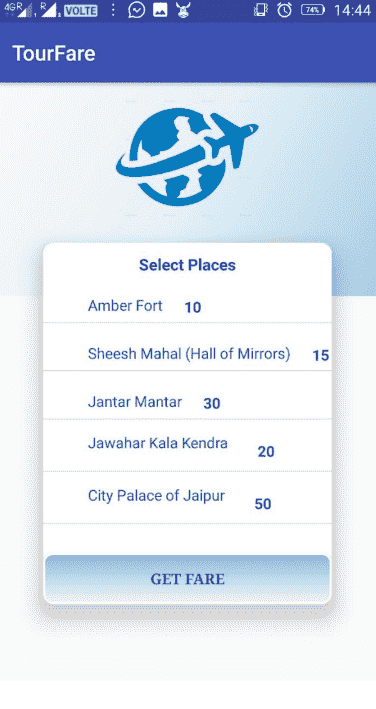Tap the VOLTE indicator in status bar
Screen dimensions: 376x709
[x=80, y=10]
